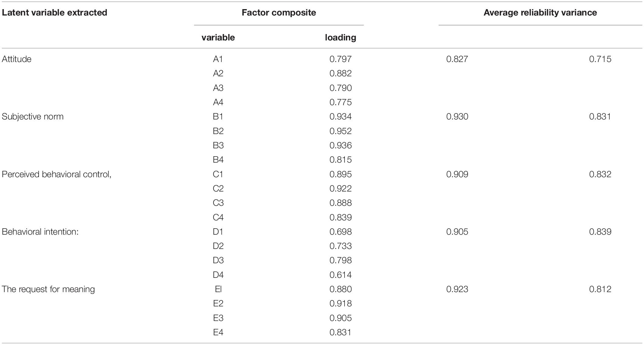The height and width of the screenshot is (345, 644).
Task: Click the 'Average reliability variance' header
Action: pos(540,12)
